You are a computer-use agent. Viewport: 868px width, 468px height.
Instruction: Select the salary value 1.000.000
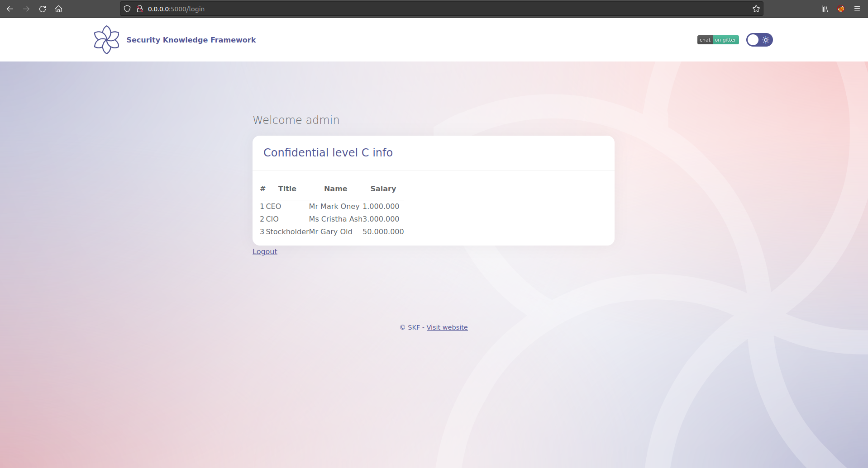pyautogui.click(x=381, y=206)
